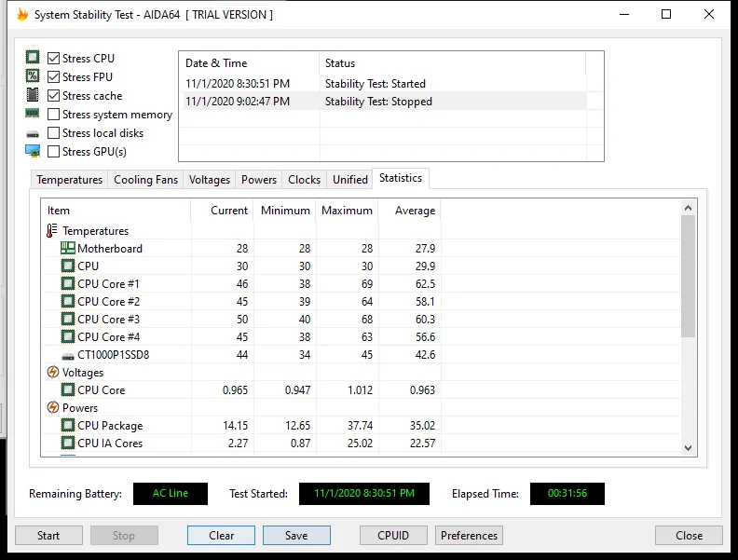This screenshot has height=560, width=738.
Task: Enable the Stress local disks checkbox
Action: 54,133
